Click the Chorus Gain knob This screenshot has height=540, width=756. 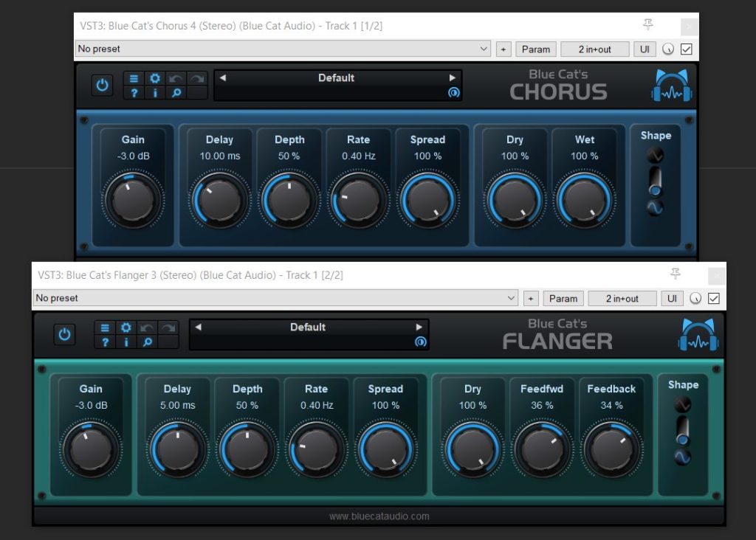pyautogui.click(x=133, y=200)
